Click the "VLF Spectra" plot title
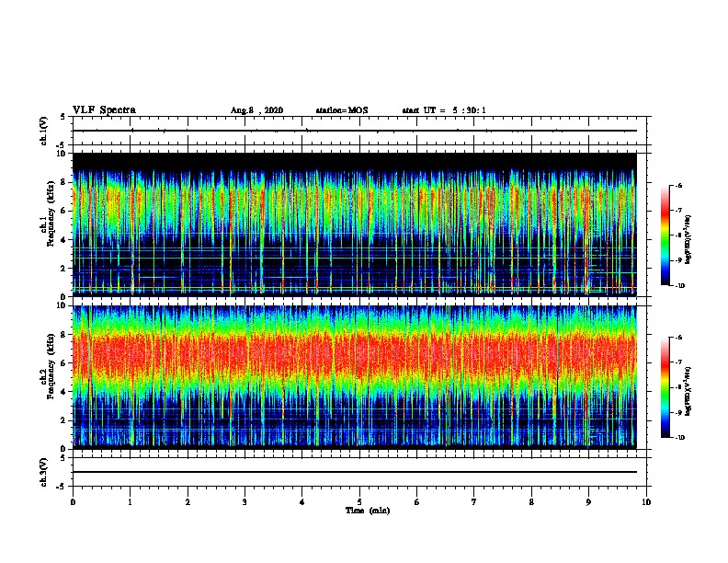Screen dimensions: 728x563 click(104, 110)
